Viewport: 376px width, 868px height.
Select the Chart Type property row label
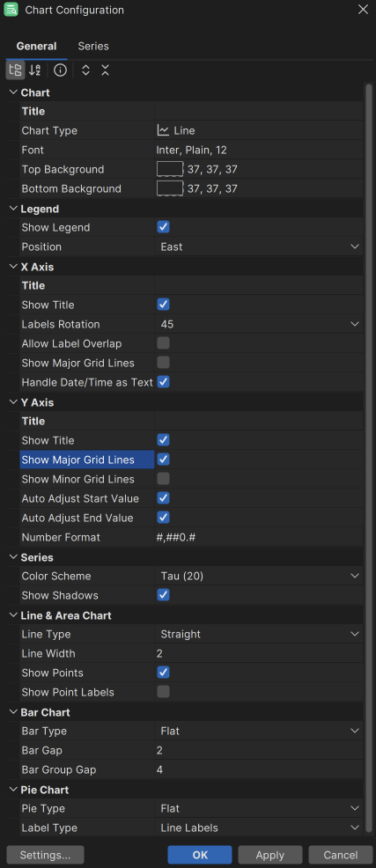click(x=49, y=130)
